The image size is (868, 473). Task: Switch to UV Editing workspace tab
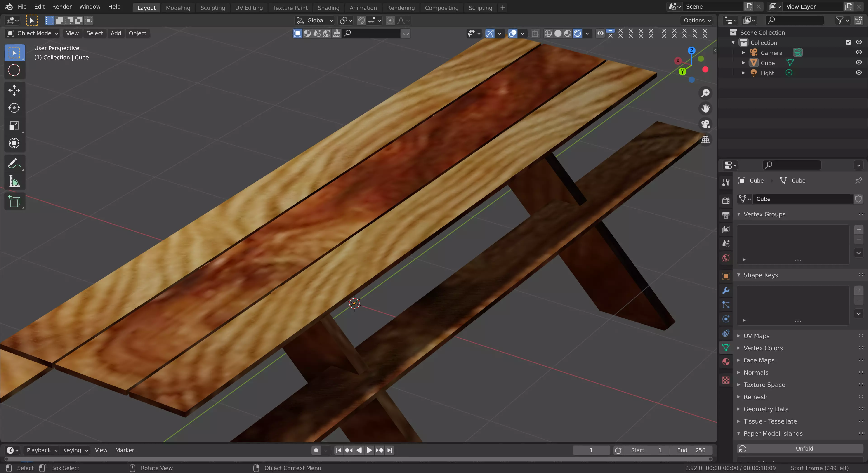click(249, 8)
